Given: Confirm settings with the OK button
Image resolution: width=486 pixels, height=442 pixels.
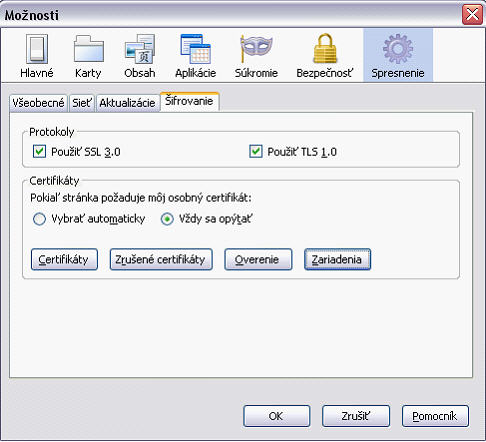Looking at the screenshot, I should (x=277, y=416).
